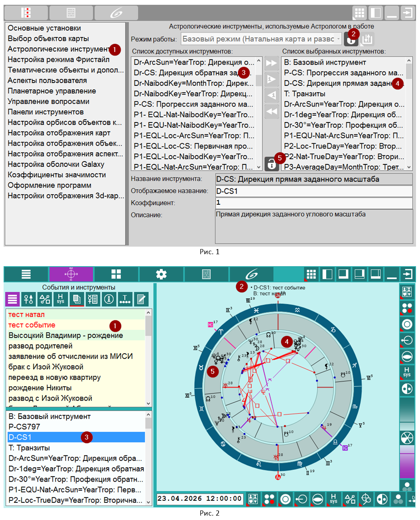The image size is (420, 520).
Task: Toggle the open padlock below transfer arrows
Action: pyautogui.click(x=271, y=164)
